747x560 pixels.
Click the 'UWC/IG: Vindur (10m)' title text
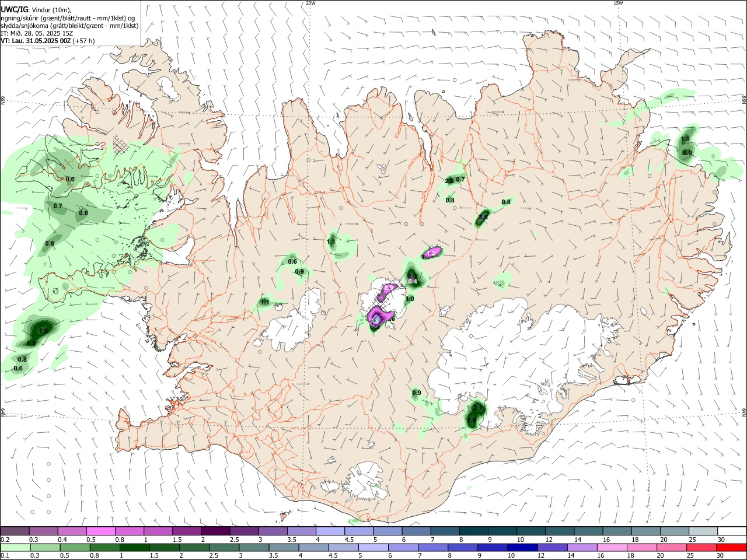36,10
